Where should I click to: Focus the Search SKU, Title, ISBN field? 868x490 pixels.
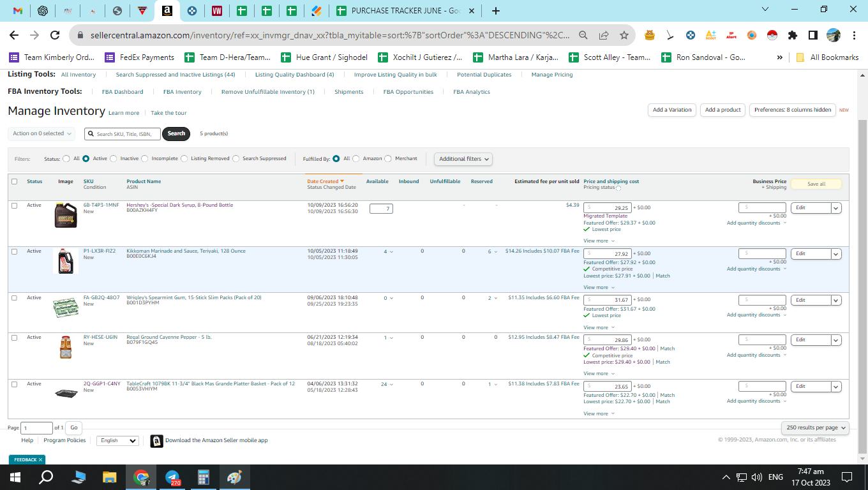pos(123,134)
